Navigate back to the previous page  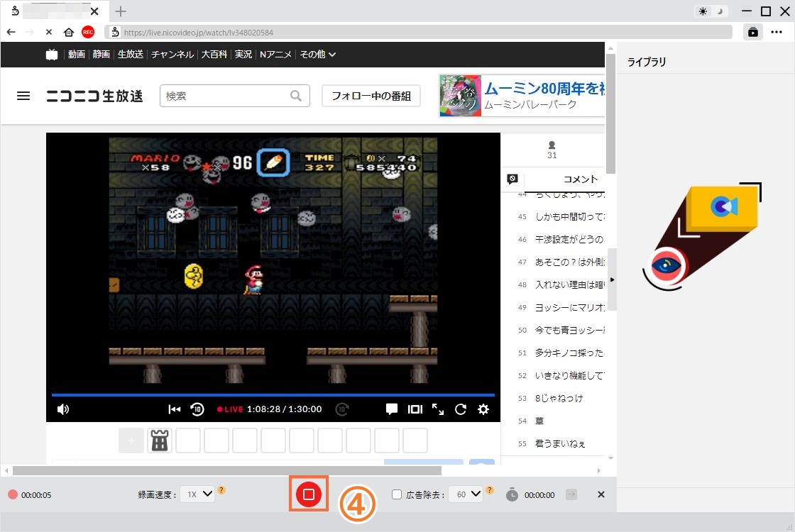coord(11,32)
